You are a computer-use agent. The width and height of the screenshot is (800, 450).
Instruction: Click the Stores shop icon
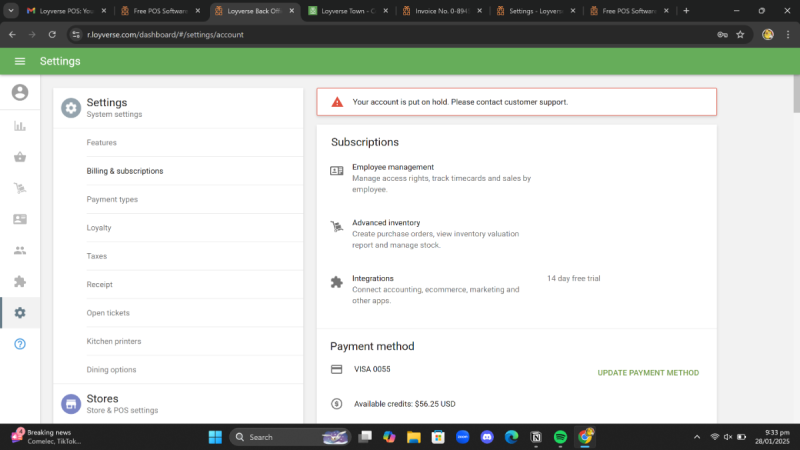71,404
